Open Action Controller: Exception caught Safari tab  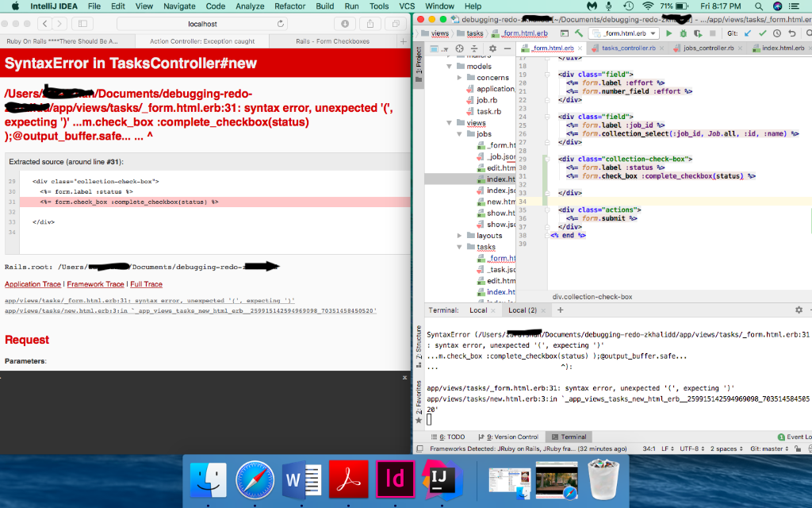click(x=202, y=41)
